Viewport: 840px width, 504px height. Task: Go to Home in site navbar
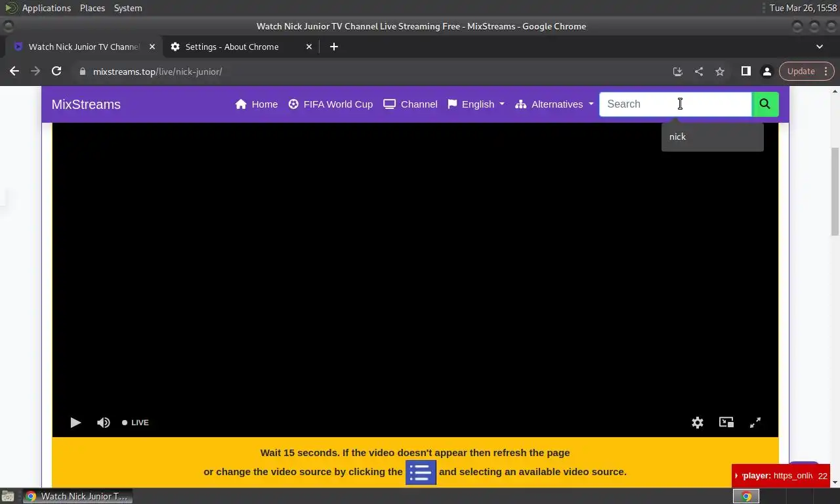[x=257, y=104]
